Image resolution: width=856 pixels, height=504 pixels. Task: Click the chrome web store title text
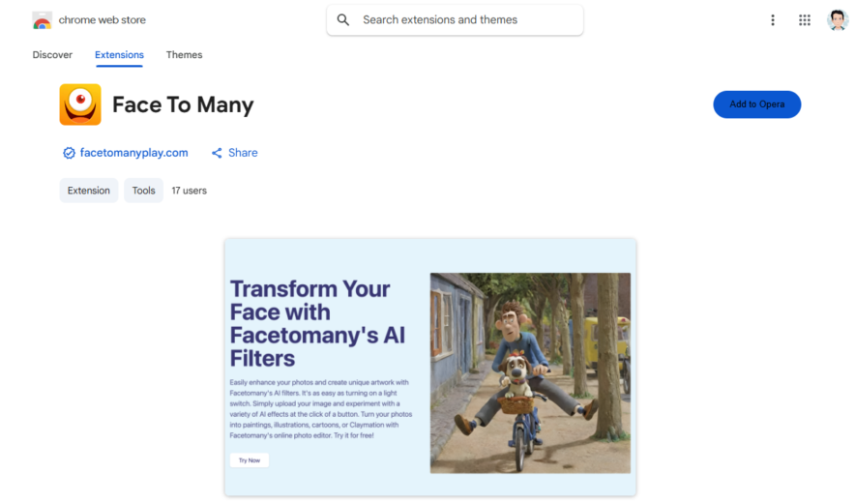pos(103,20)
